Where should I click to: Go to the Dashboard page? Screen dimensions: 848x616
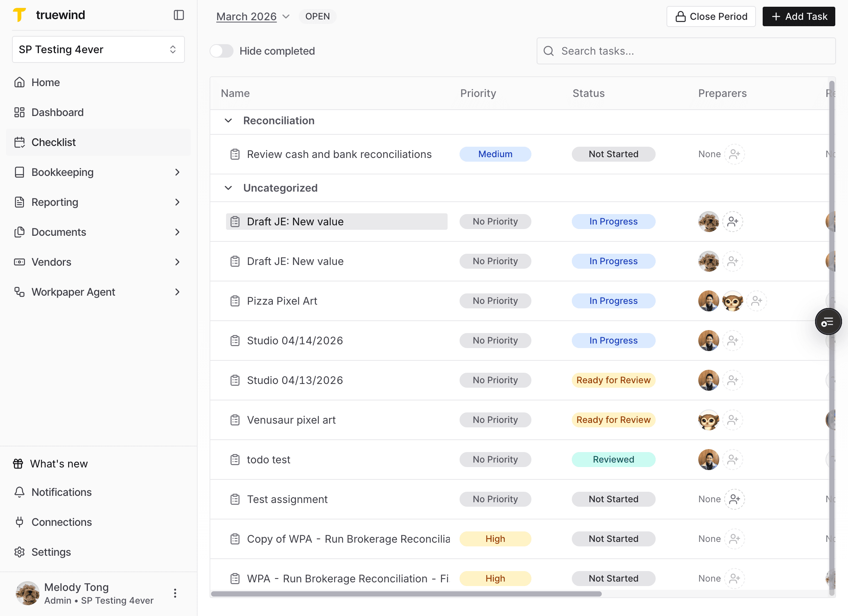57,112
